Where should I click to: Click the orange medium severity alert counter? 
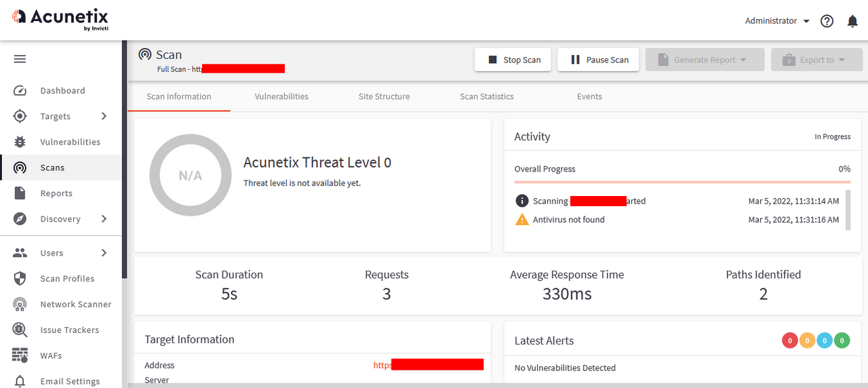pos(807,341)
